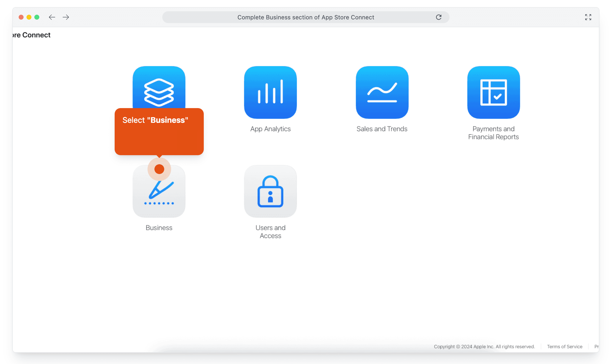
Task: Click the reload page icon
Action: pyautogui.click(x=439, y=17)
